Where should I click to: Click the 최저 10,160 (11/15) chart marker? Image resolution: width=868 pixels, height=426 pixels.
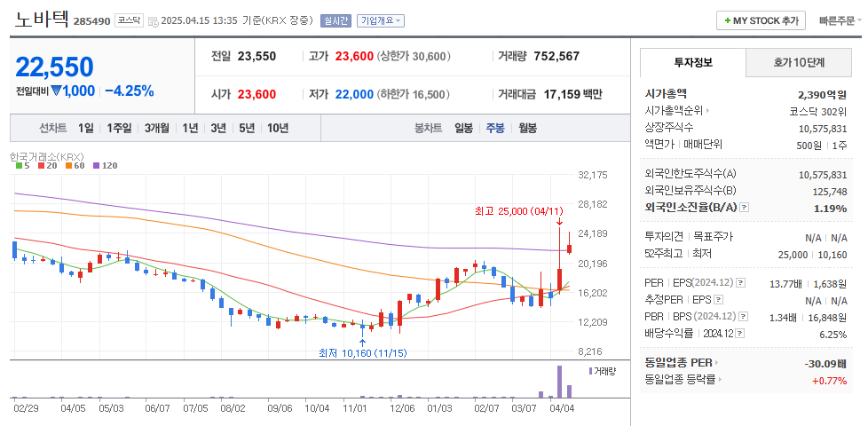(x=363, y=352)
